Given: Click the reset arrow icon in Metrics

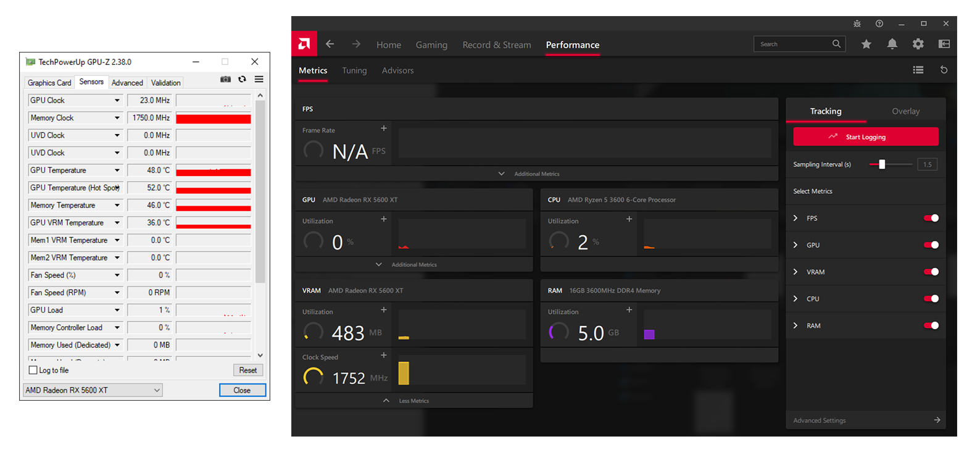Looking at the screenshot, I should coord(944,70).
